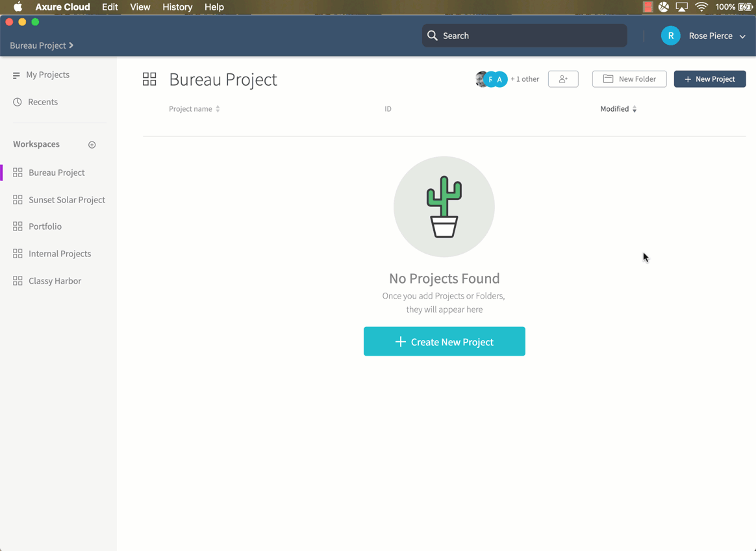
Task: Click the Workspaces section heading
Action: click(x=36, y=144)
